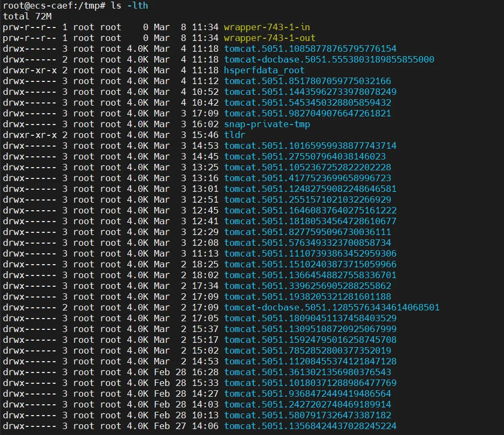504x435 pixels.
Task: Click 'tomcat.5051.16460837640275161222'
Action: pyautogui.click(x=310, y=211)
